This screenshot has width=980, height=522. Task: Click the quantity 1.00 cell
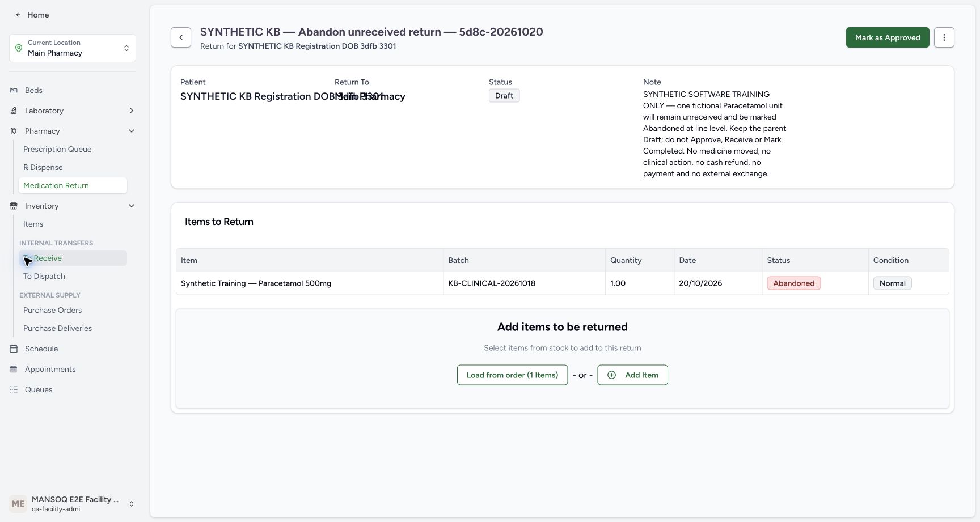pos(640,283)
